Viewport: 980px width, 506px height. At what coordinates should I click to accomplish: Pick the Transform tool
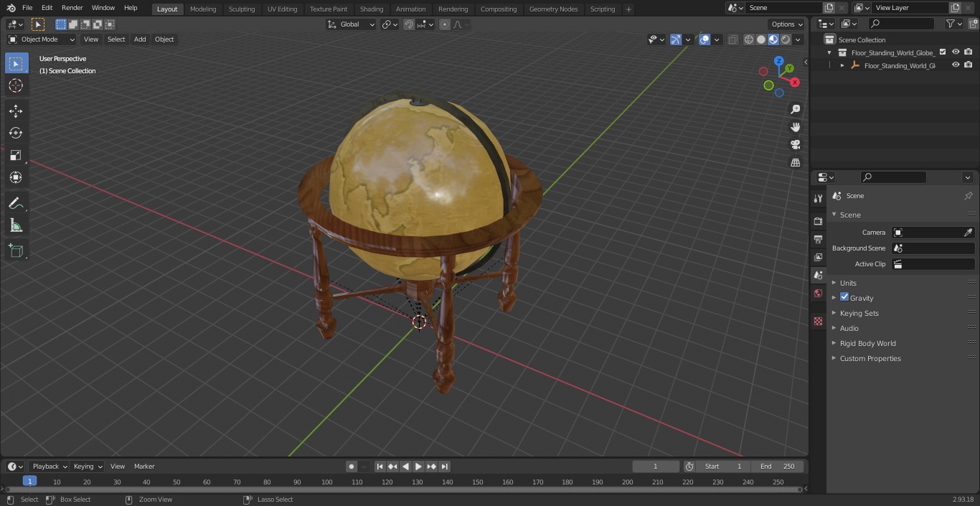16,177
